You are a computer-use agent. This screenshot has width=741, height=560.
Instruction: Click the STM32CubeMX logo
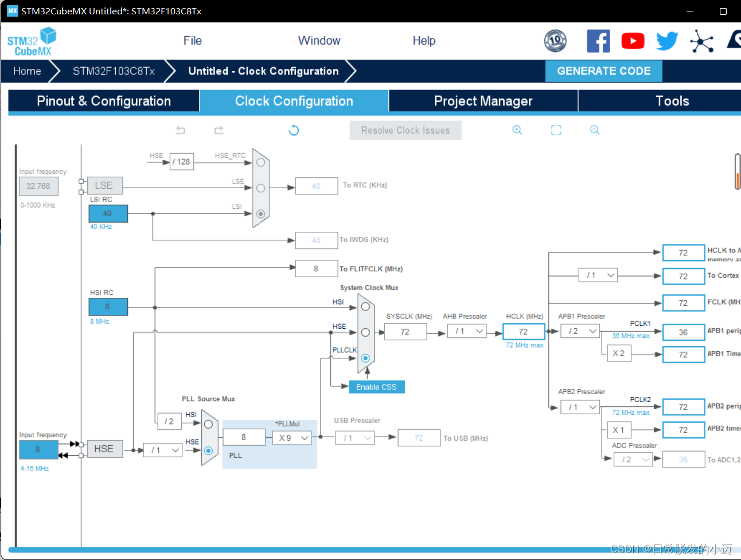click(x=32, y=41)
